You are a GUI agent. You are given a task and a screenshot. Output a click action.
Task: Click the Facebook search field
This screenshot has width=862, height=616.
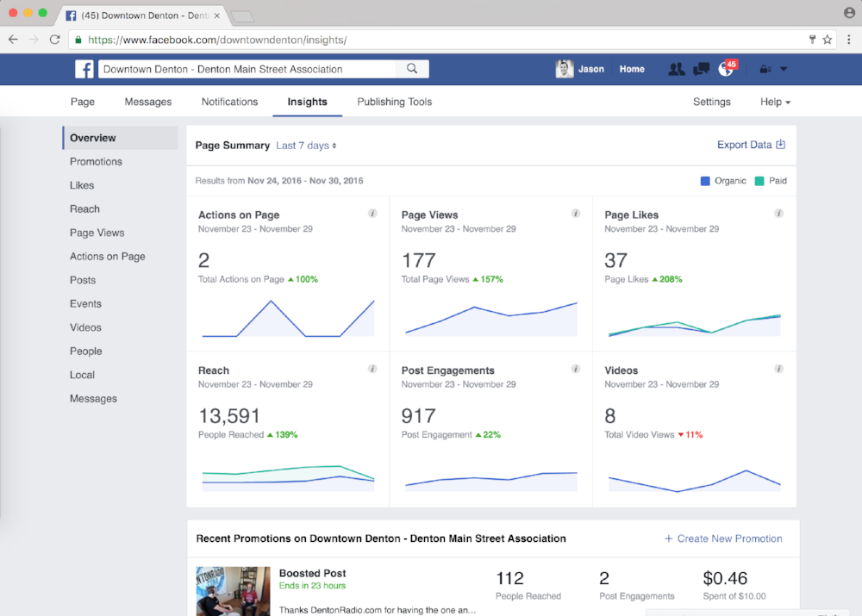coord(247,69)
